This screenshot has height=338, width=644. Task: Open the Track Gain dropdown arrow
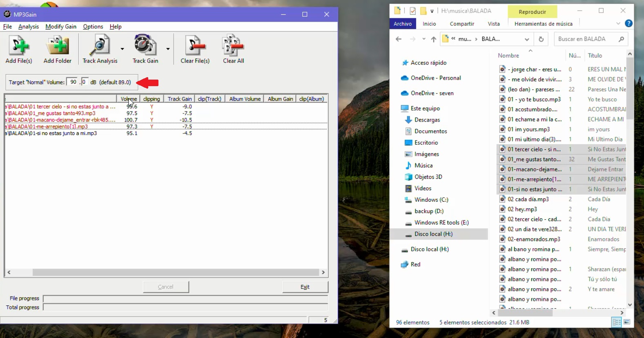click(168, 49)
